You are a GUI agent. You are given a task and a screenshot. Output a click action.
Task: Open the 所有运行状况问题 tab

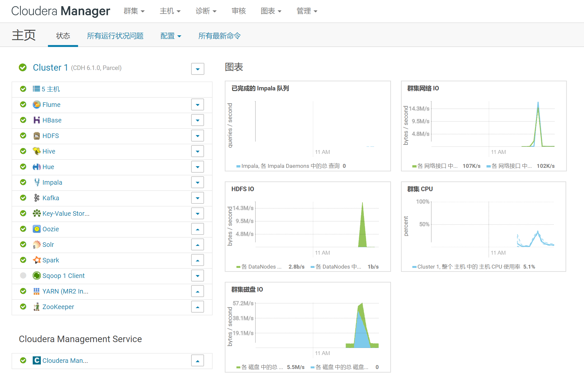pyautogui.click(x=115, y=36)
